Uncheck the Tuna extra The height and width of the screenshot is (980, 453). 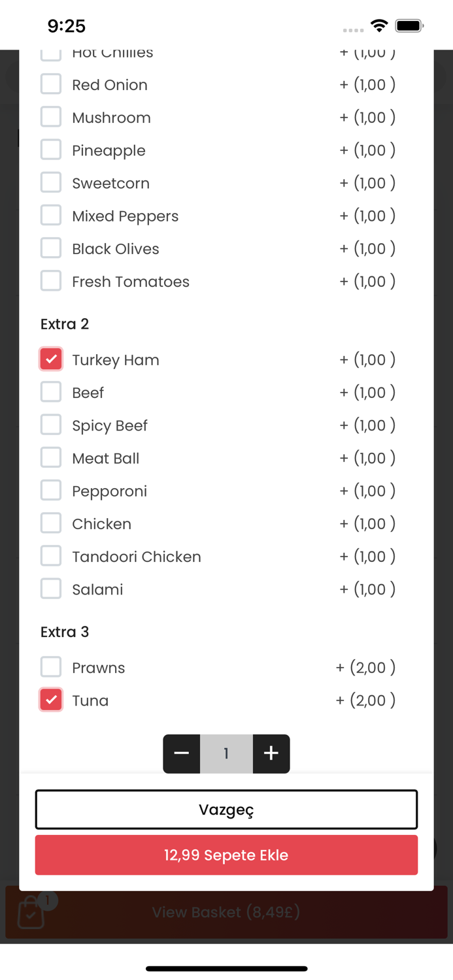click(51, 700)
